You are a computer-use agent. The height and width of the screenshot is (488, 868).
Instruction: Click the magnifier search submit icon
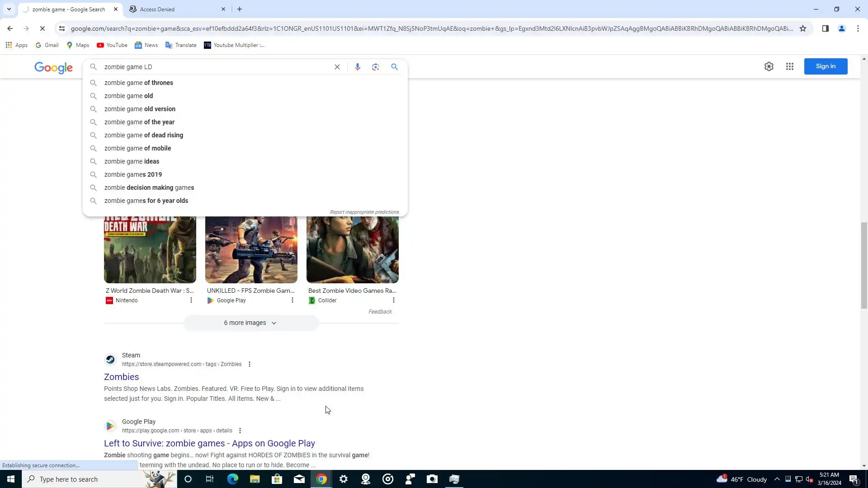coord(394,67)
